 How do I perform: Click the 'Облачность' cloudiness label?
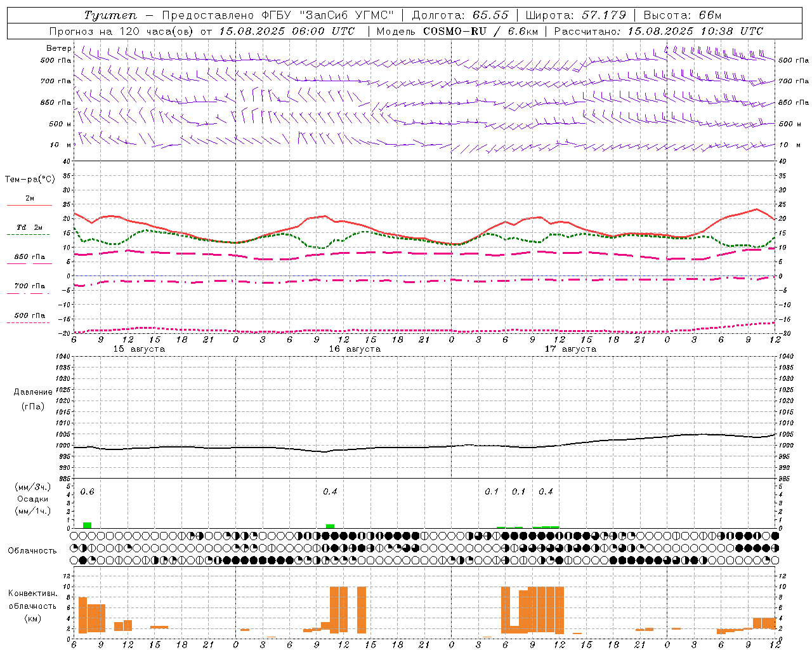pyautogui.click(x=32, y=551)
